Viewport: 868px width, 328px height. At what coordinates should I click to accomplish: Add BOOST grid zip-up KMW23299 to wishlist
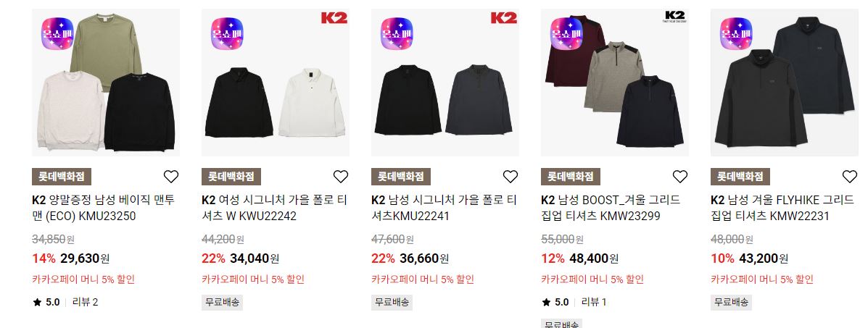point(679,177)
